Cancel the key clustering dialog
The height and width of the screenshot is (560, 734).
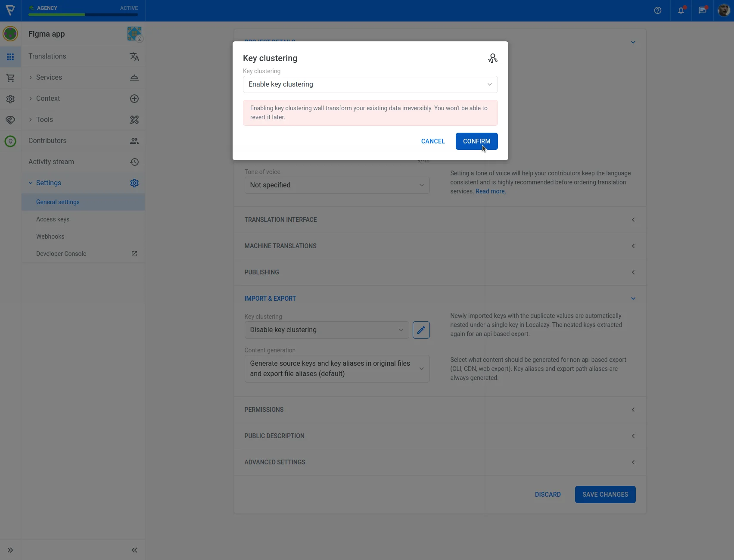point(432,141)
